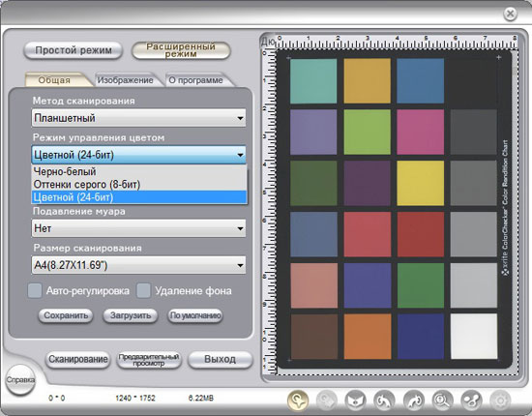The height and width of the screenshot is (416, 532).
Task: Expand the Подавление муара dropdown
Action: (138, 228)
